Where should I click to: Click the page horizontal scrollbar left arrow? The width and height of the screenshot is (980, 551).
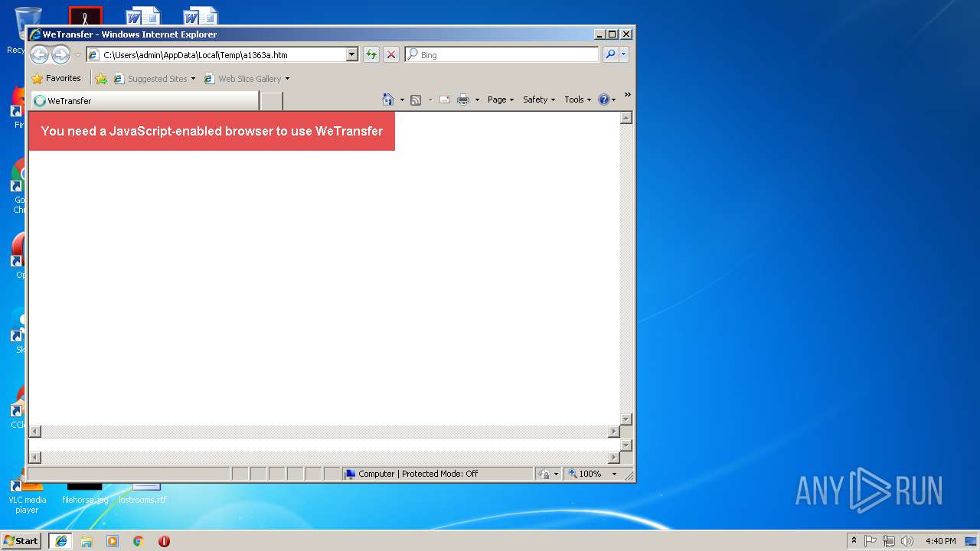tap(34, 432)
